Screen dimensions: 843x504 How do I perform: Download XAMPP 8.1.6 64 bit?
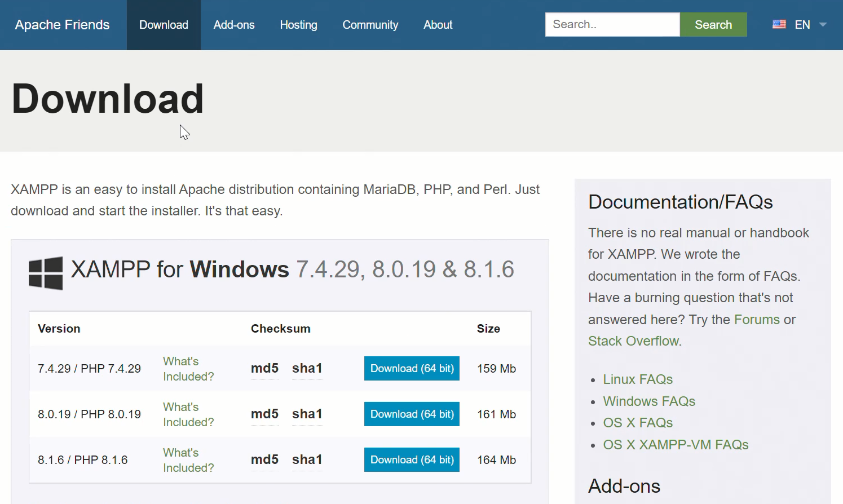pyautogui.click(x=412, y=459)
